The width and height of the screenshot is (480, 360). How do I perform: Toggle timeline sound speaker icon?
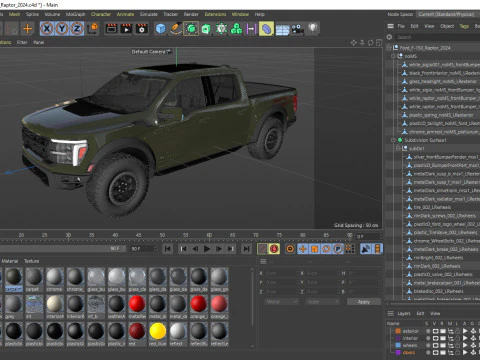(x=366, y=249)
